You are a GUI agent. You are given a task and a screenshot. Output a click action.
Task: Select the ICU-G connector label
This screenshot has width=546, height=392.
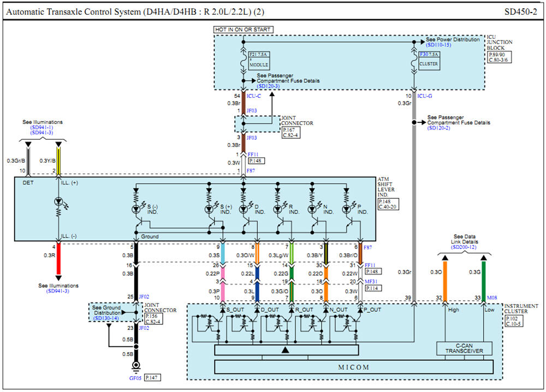[425, 96]
